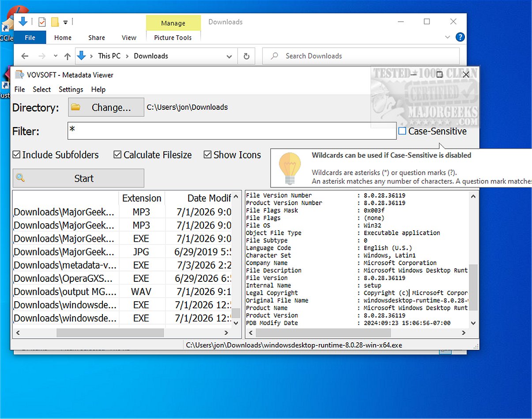
Task: Click the Directory path C:\Users\jon\Downloads
Action: pos(187,107)
